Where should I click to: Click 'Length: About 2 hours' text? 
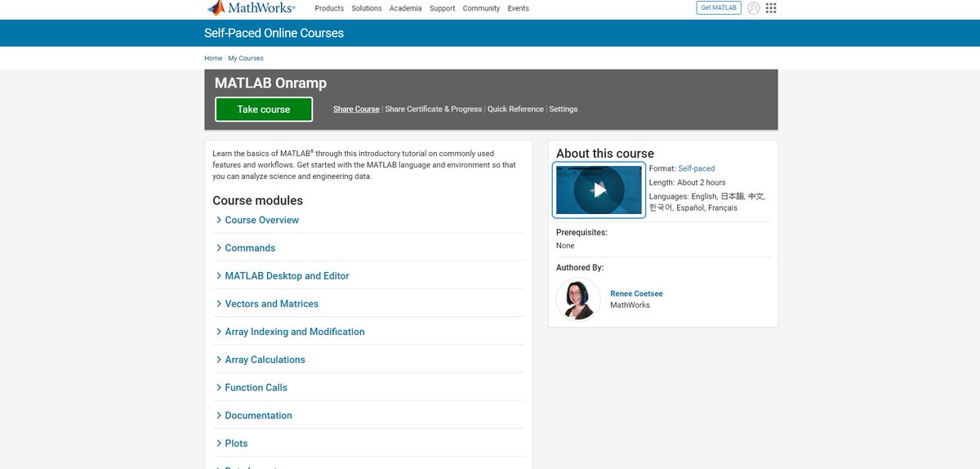click(688, 182)
